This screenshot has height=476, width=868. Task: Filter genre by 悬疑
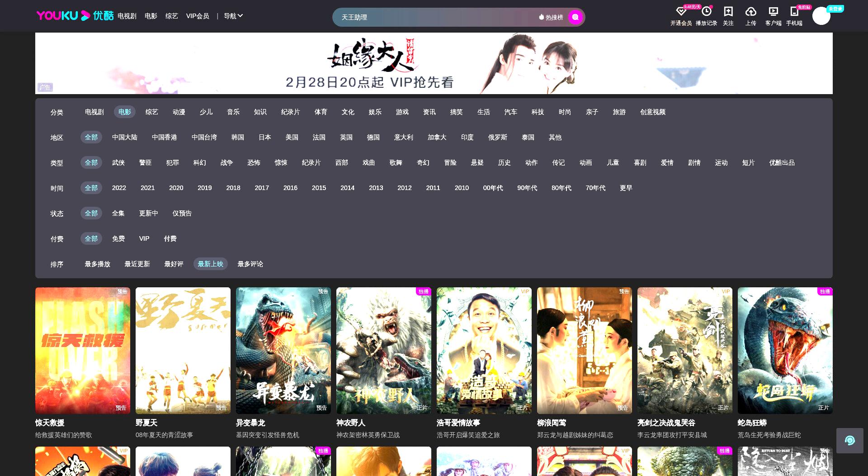(x=477, y=162)
